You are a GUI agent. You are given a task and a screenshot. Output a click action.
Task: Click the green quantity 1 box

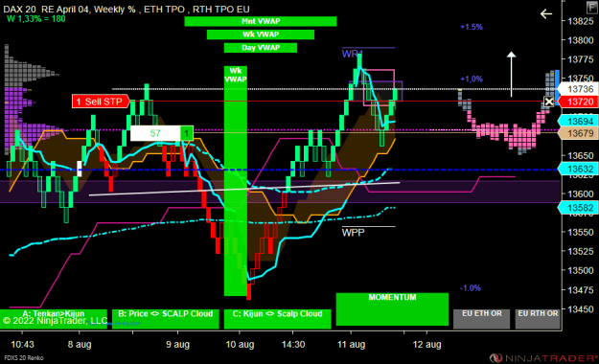click(187, 133)
